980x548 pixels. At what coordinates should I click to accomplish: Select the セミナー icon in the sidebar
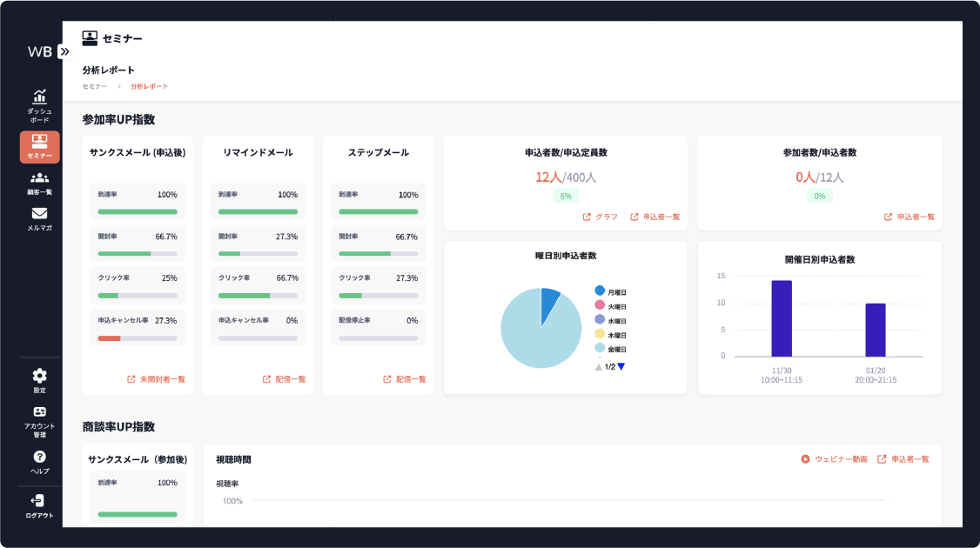[39, 141]
